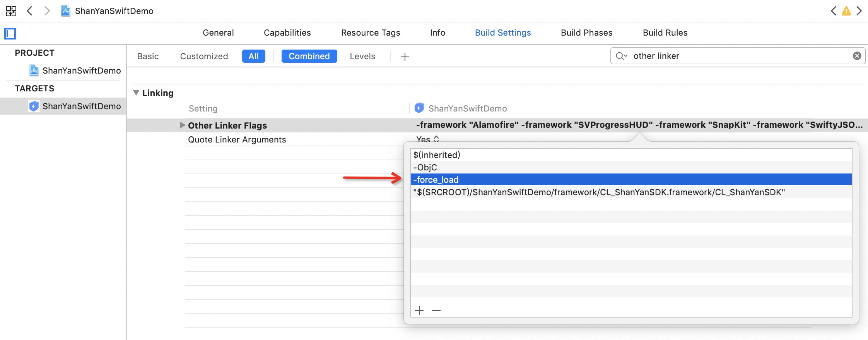
Task: Select the Quote Linker Arguments setting
Action: 237,139
